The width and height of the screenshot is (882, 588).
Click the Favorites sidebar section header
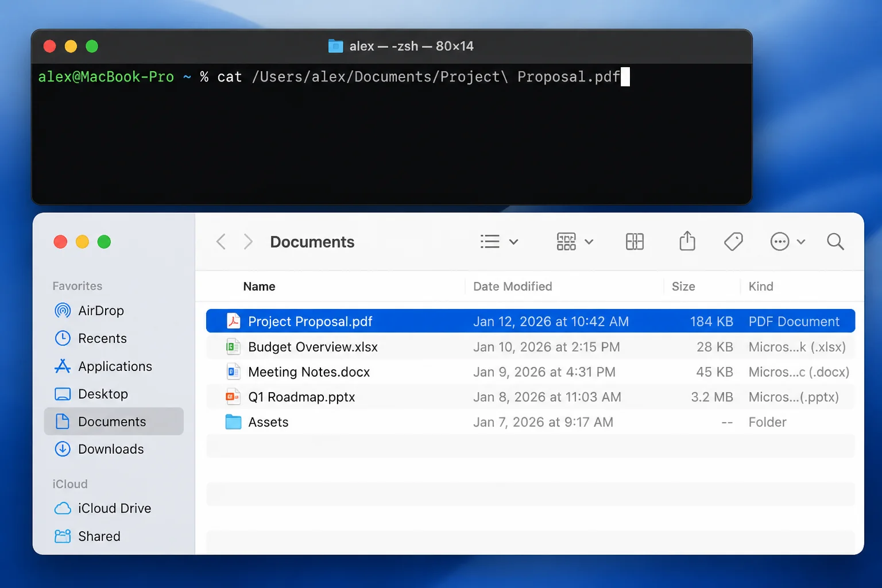pos(78,286)
